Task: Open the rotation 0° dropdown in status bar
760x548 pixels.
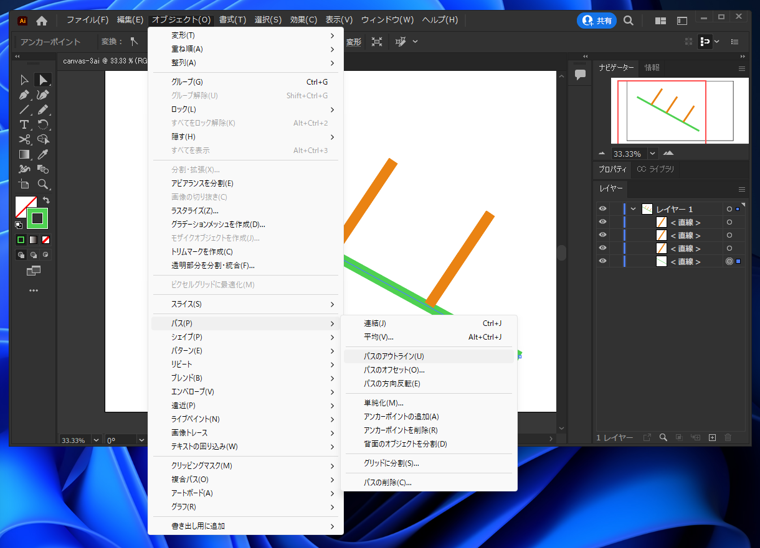Action: click(x=141, y=440)
